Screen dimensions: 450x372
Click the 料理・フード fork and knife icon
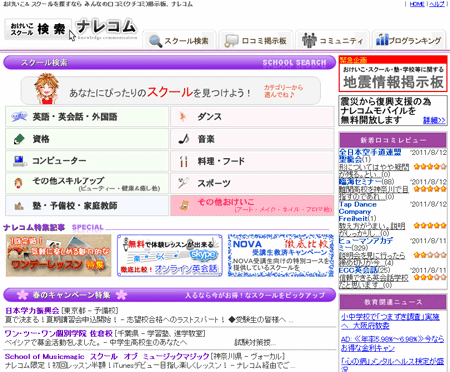tap(184, 161)
